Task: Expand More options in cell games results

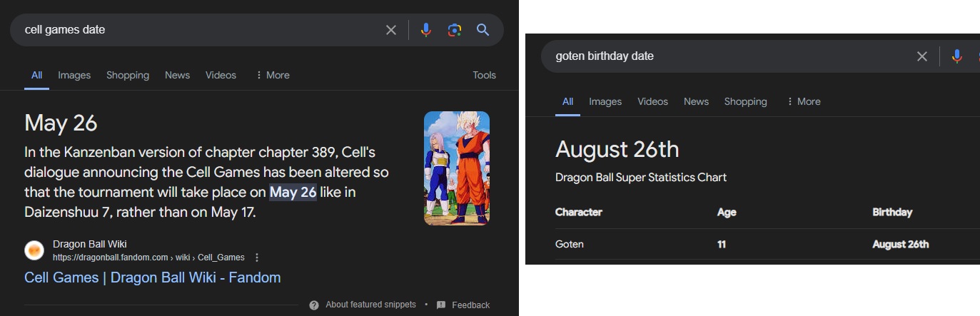Action: (272, 75)
